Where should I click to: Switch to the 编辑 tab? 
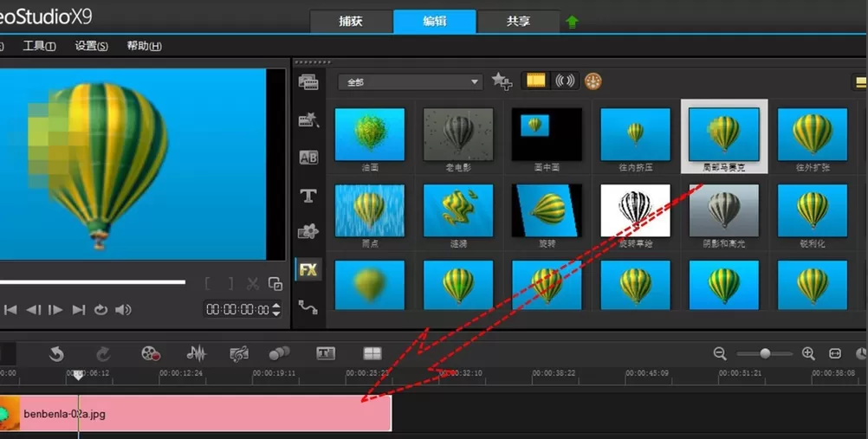pyautogui.click(x=435, y=22)
